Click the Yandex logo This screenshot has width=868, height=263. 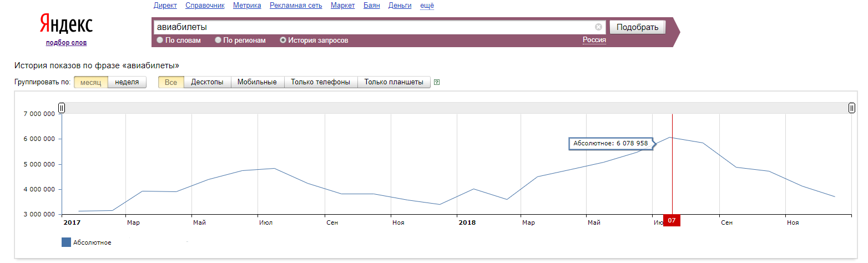(66, 25)
